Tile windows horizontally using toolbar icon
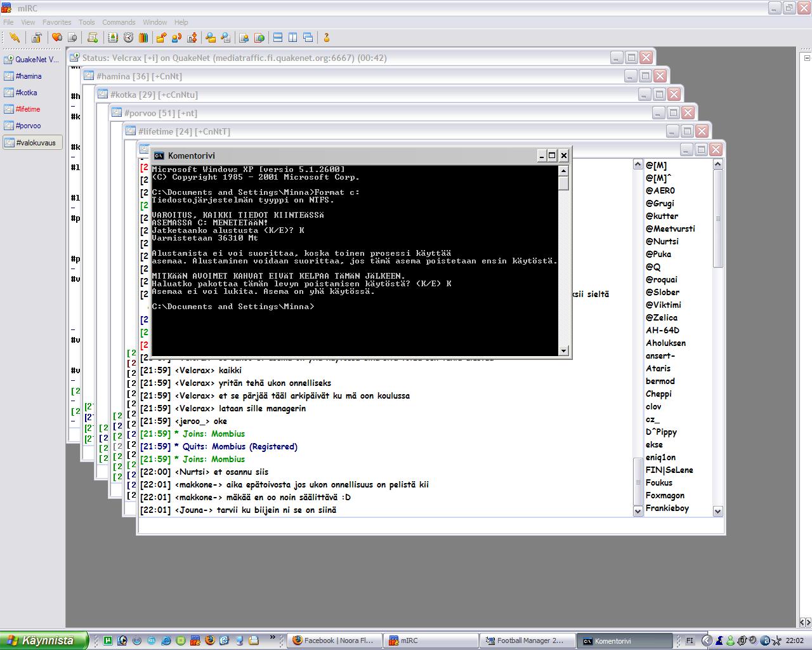 point(278,37)
